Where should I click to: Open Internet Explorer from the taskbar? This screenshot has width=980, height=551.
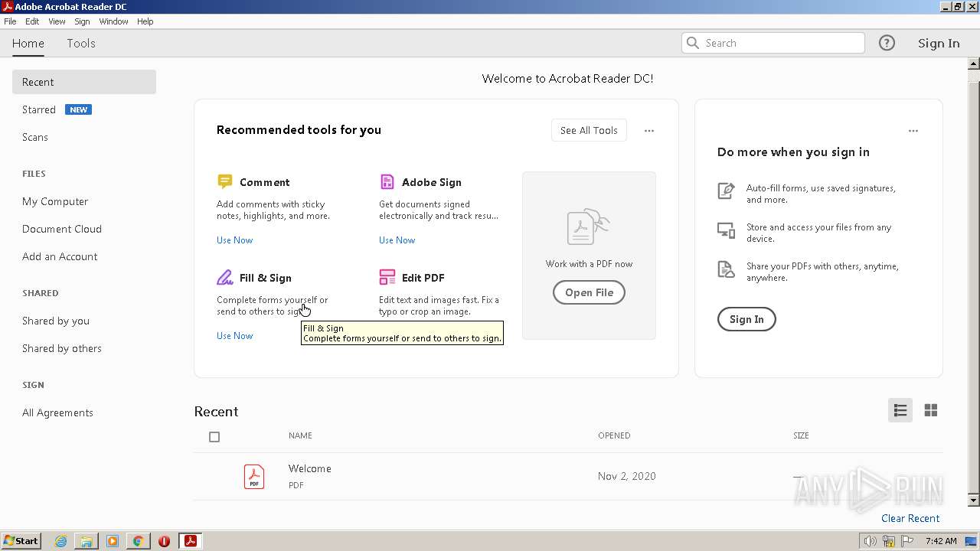[60, 541]
